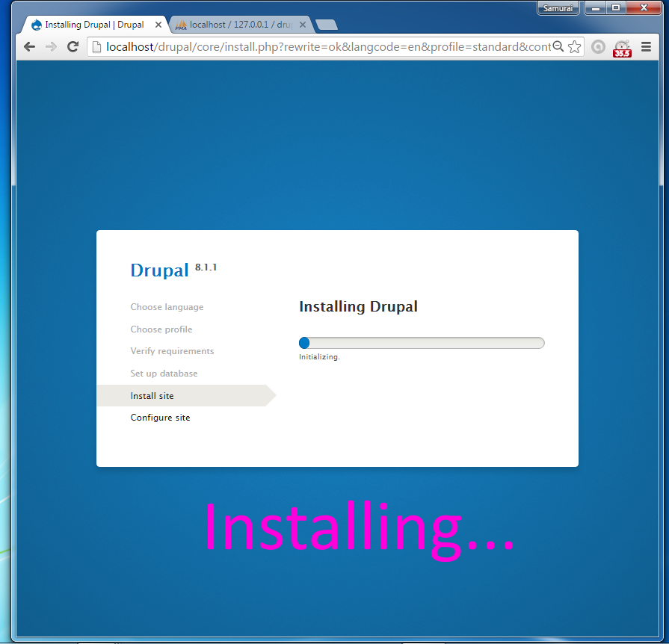Close the Chrome window
This screenshot has height=644, width=669.
(x=644, y=8)
